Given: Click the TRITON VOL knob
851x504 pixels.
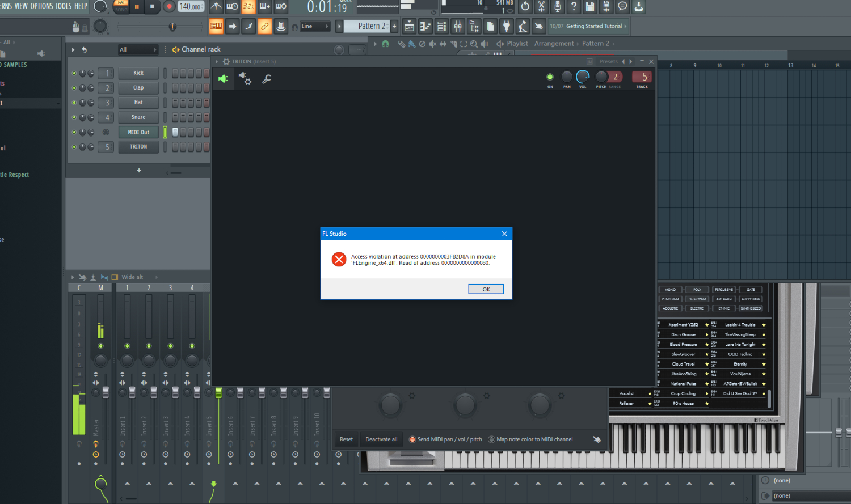Looking at the screenshot, I should click(583, 77).
